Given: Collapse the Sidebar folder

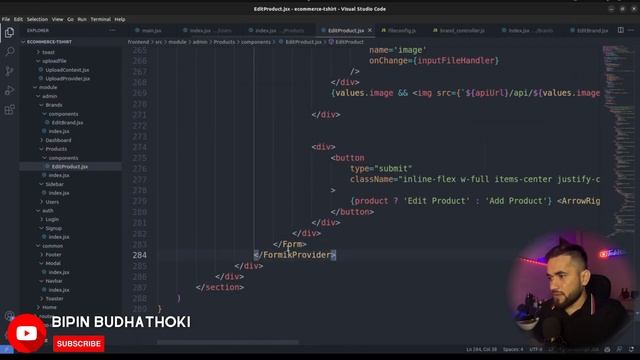Looking at the screenshot, I should click(x=54, y=184).
